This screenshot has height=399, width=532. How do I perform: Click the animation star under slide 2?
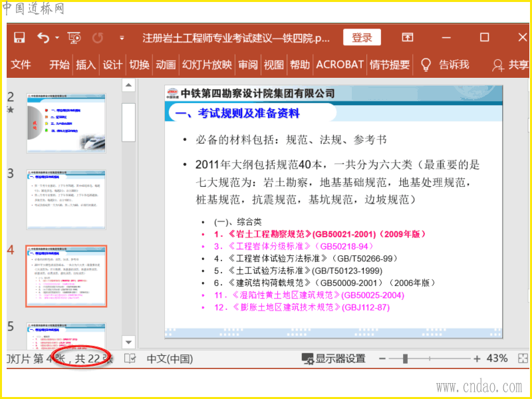click(11, 110)
